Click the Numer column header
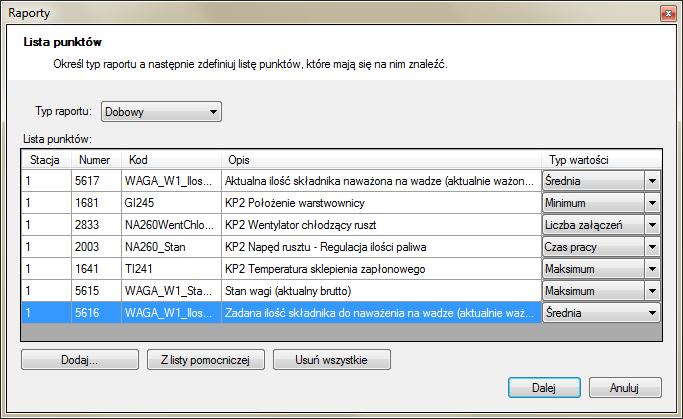 [96, 160]
